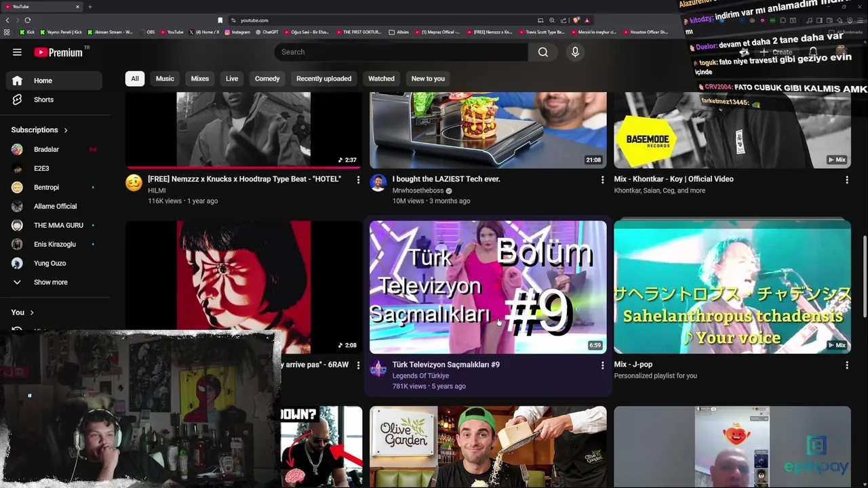Play the epinpay video thumbnail
868x488 pixels.
click(x=732, y=446)
